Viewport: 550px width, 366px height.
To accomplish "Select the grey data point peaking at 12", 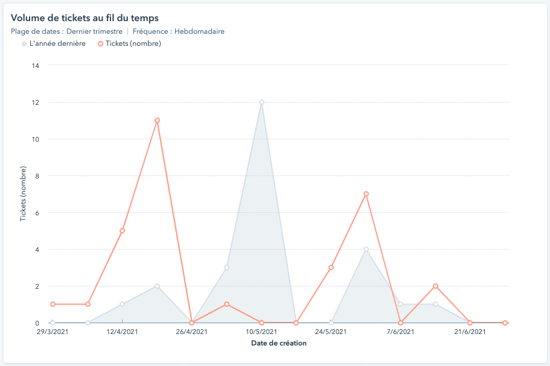I will tap(261, 102).
